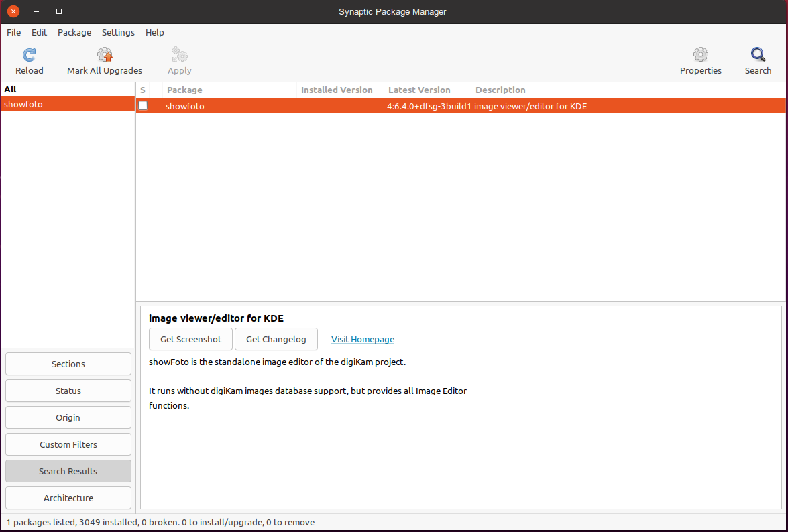Select the Architecture filter view
This screenshot has width=788, height=532.
[x=68, y=498]
